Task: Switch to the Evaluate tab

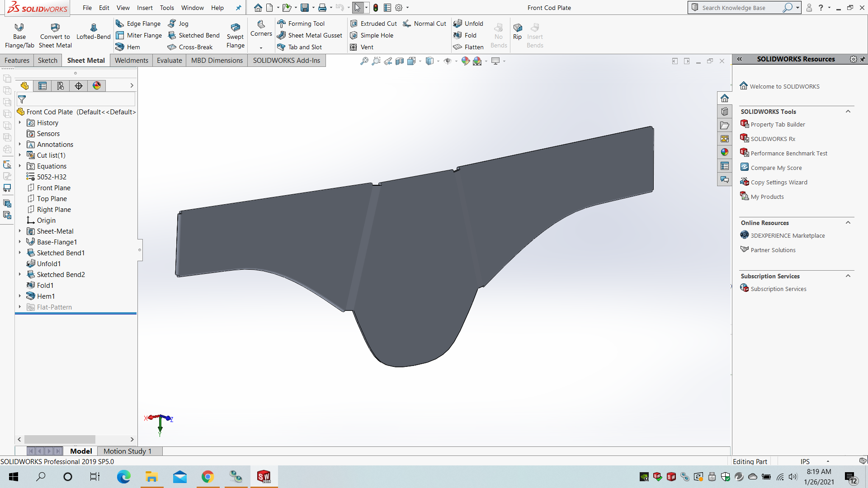Action: tap(170, 61)
